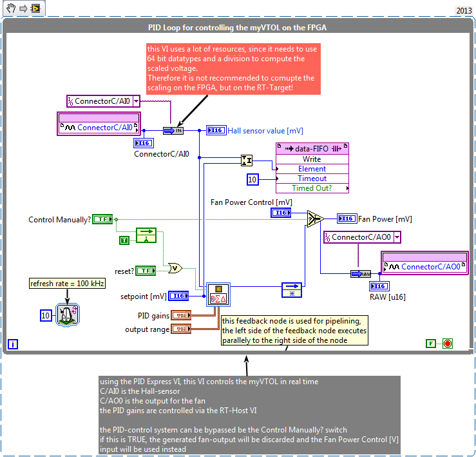Select the loop timer constant 10

coord(46,316)
